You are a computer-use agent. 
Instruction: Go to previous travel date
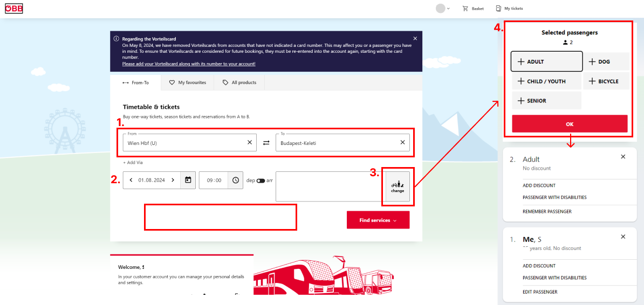[x=131, y=180]
